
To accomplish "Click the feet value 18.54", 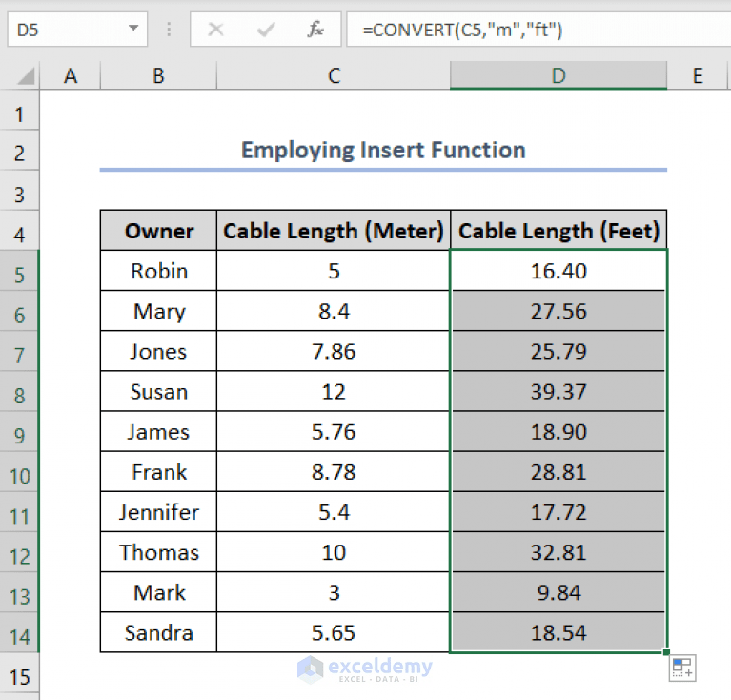I will [x=558, y=632].
